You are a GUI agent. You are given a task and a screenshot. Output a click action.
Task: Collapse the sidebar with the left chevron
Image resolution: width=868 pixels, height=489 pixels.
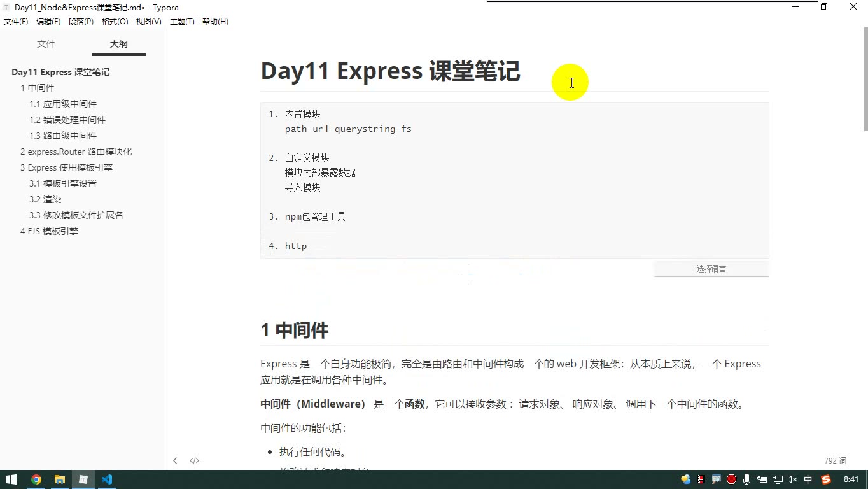[175, 460]
